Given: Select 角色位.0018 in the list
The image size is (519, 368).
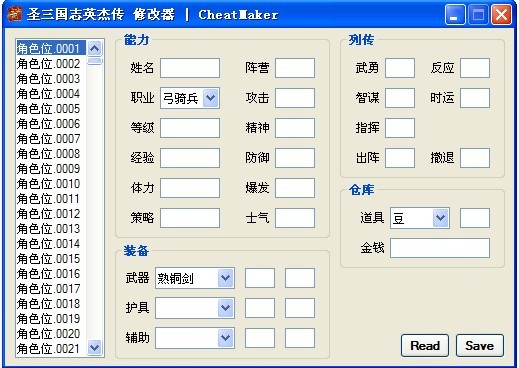Looking at the screenshot, I should click(51, 303).
